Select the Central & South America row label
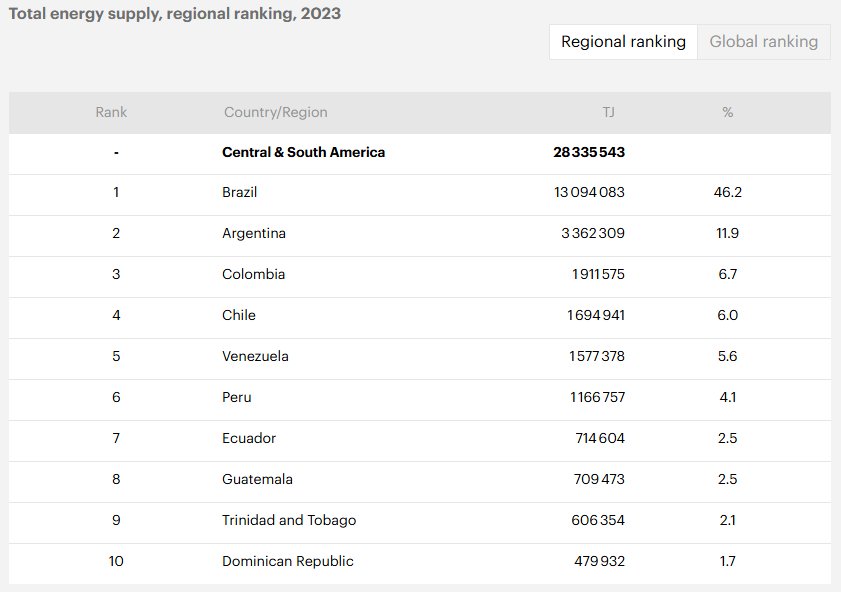The height and width of the screenshot is (592, 841). [x=304, y=152]
